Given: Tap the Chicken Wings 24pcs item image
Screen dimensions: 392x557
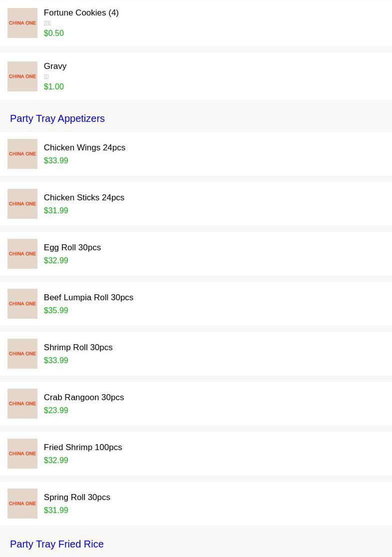Looking at the screenshot, I should 22,154.
